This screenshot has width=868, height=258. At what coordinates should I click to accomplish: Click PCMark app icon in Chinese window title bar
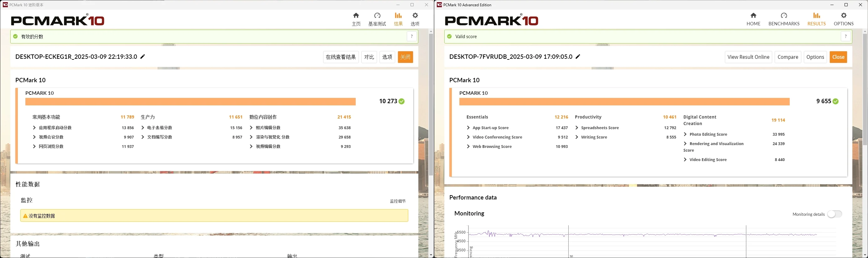coord(5,5)
